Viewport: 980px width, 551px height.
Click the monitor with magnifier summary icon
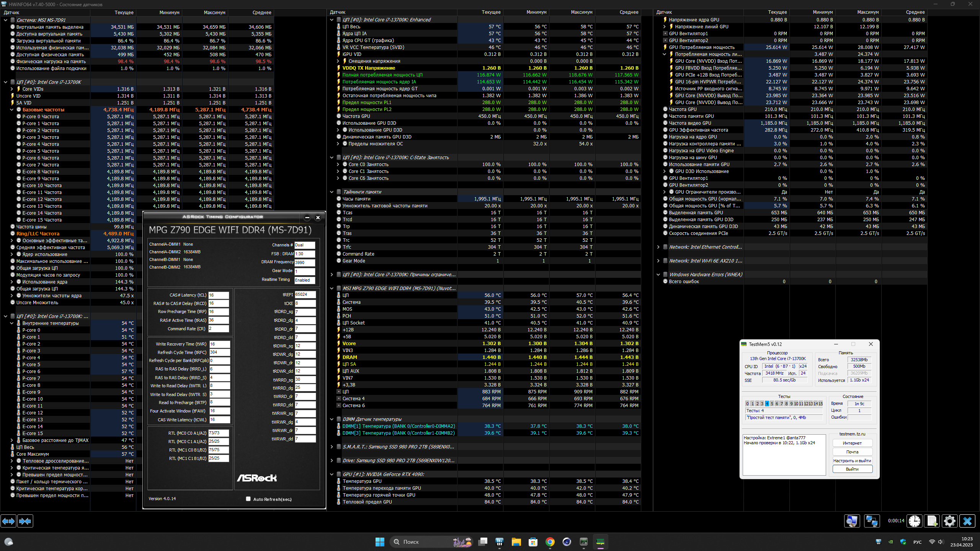click(852, 521)
